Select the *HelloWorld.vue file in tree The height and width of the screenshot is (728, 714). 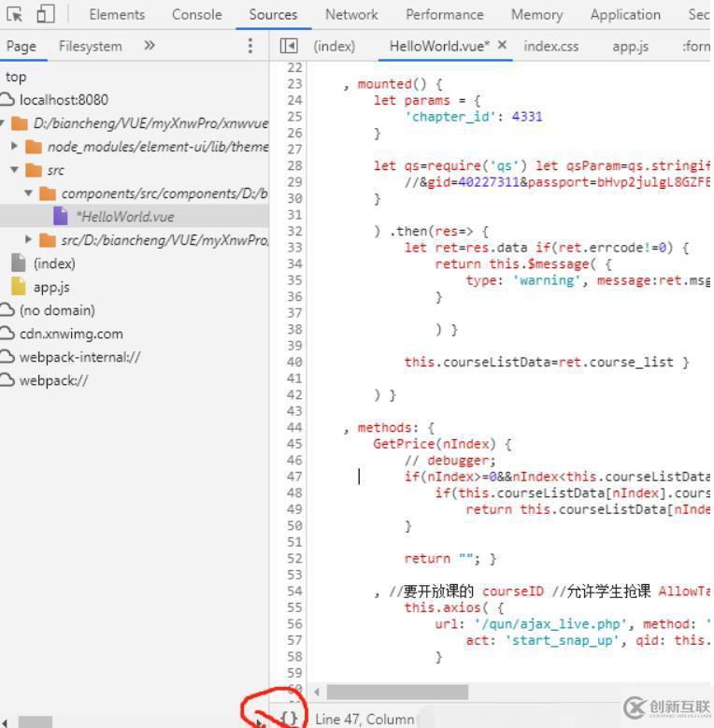(124, 217)
